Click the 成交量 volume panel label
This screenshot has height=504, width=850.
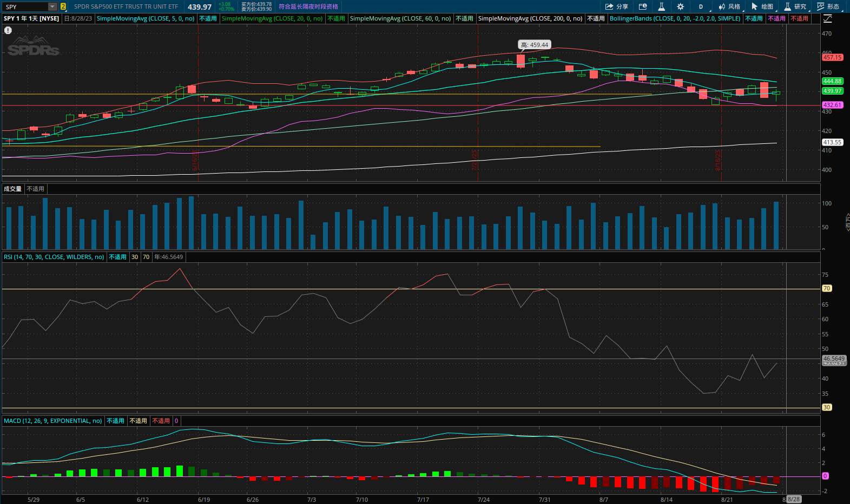12,189
